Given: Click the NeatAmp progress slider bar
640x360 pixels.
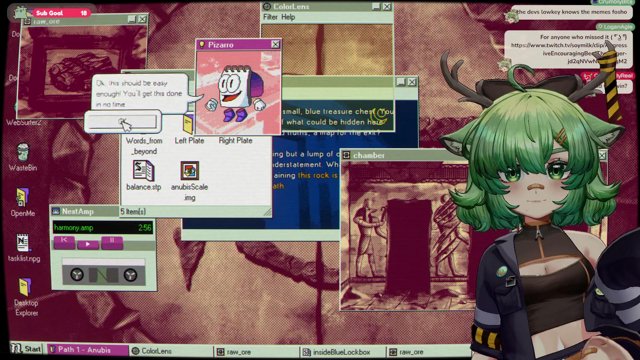Looking at the screenshot, I should point(103,262).
